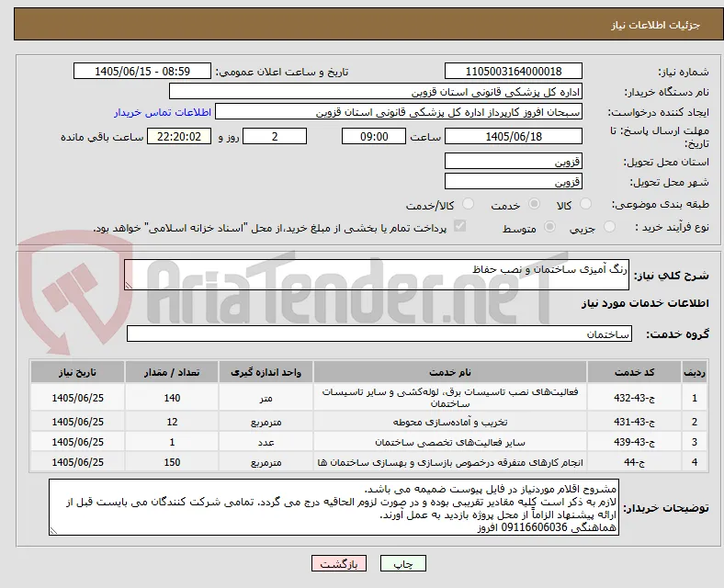The image size is (724, 588).
Task: Click the تعداد / مقدار column header
Action: coord(172,372)
